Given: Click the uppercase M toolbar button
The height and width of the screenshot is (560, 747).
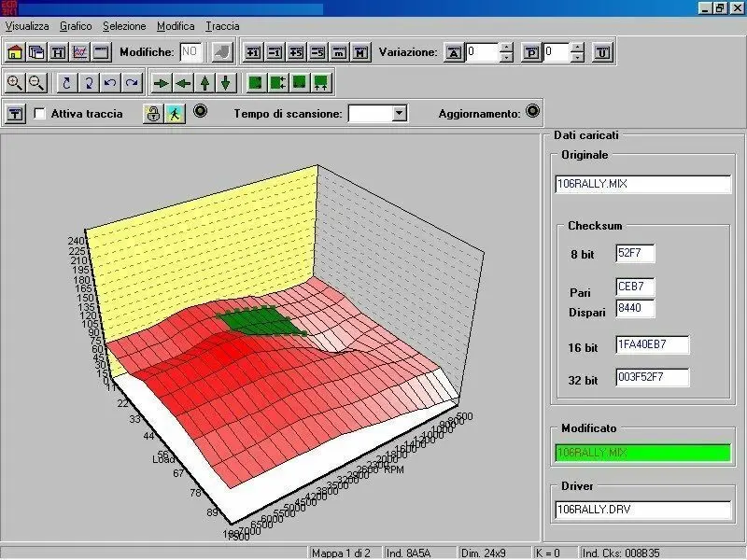Looking at the screenshot, I should coord(360,52).
